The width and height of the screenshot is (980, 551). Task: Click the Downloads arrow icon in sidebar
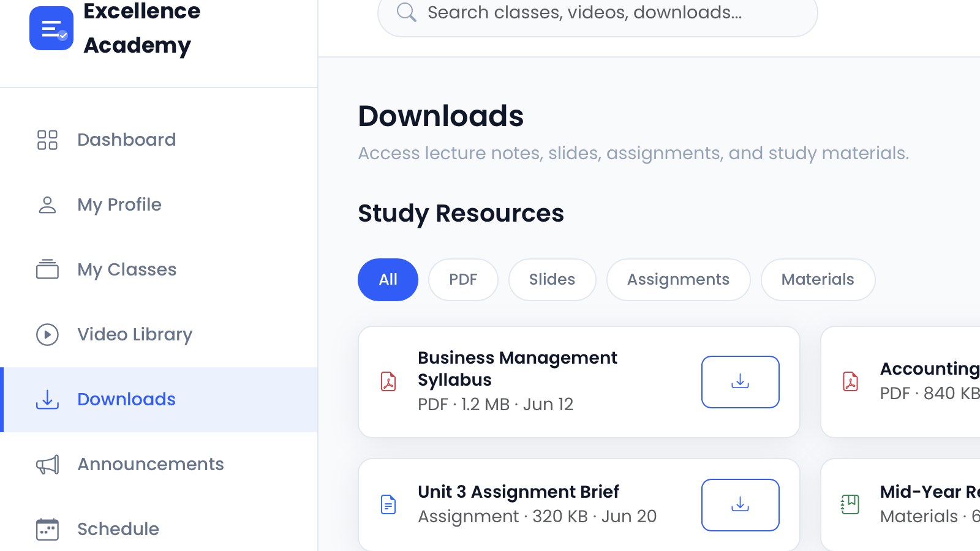pyautogui.click(x=47, y=399)
